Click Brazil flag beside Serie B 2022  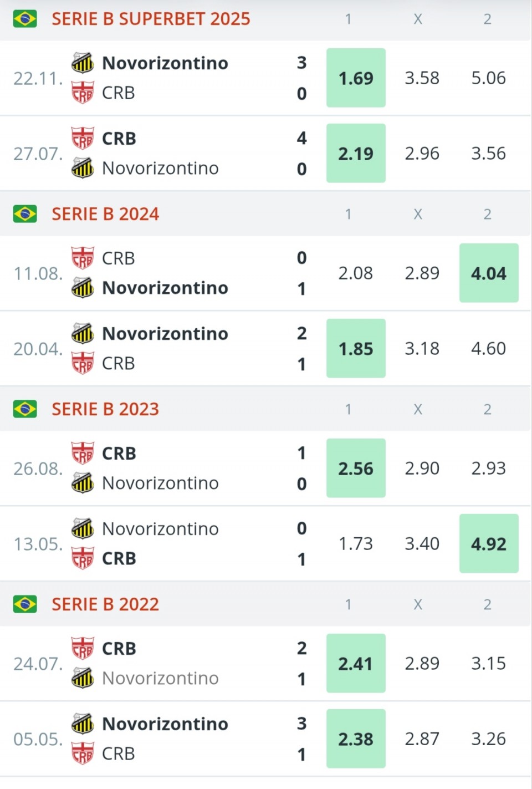pos(25,604)
